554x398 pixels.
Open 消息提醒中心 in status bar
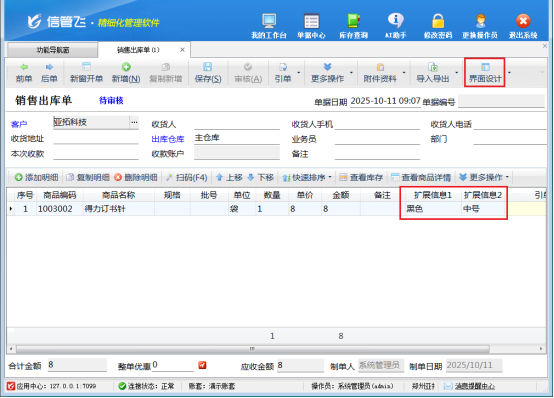[x=470, y=386]
